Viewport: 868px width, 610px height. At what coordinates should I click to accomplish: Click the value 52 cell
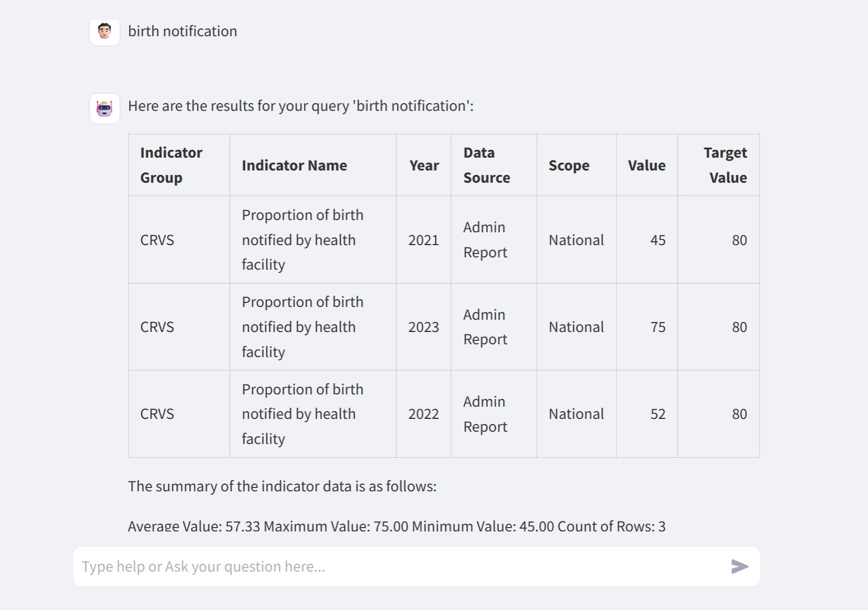[x=658, y=414]
